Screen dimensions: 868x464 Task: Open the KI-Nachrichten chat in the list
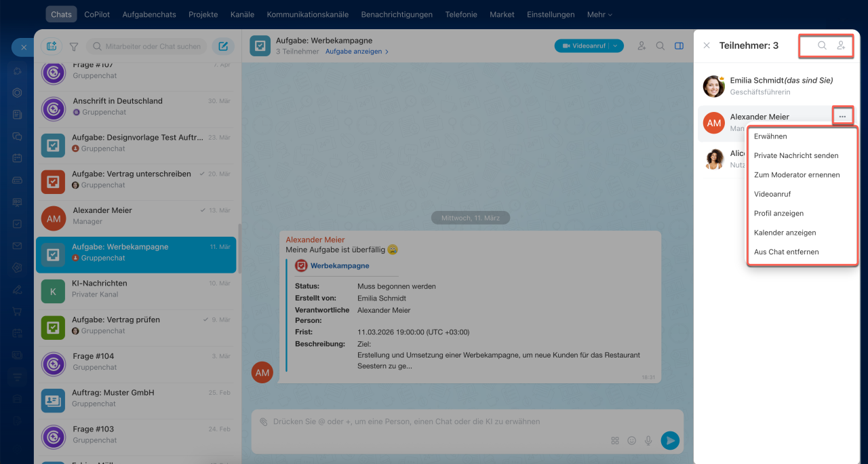pyautogui.click(x=136, y=289)
